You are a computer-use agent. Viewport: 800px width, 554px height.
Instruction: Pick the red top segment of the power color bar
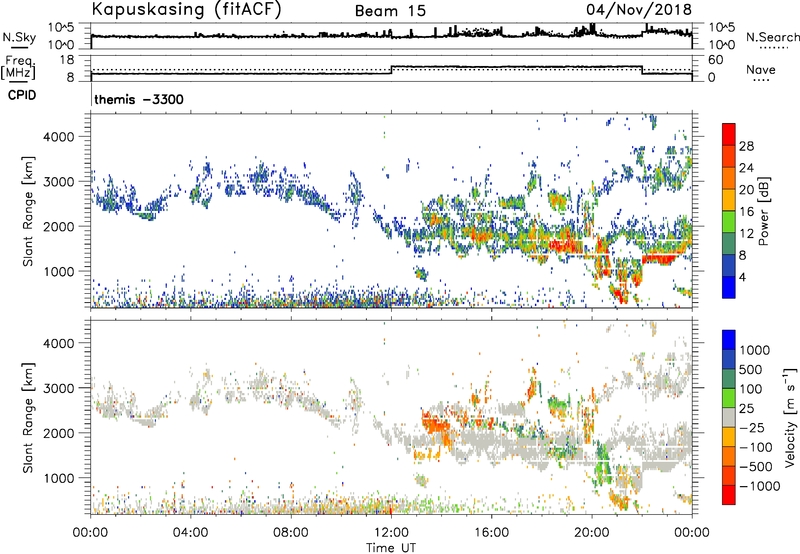[729, 134]
